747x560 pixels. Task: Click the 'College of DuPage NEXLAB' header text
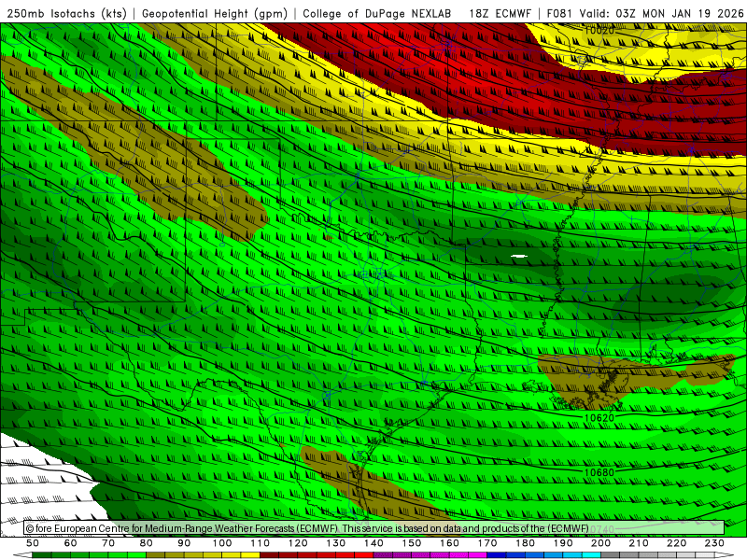[377, 13]
